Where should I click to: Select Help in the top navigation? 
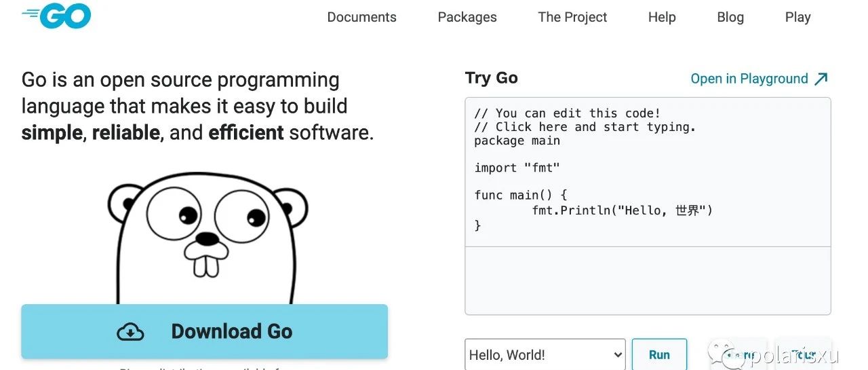[662, 17]
